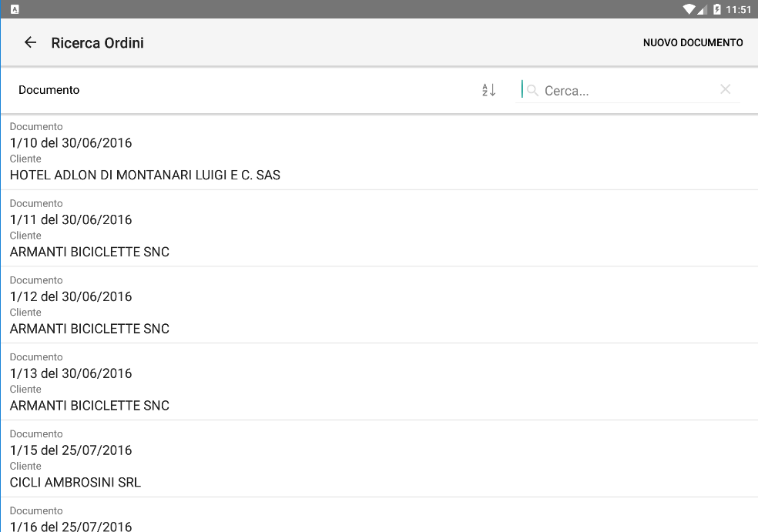
Task: Focus the Cerca... search input
Action: pos(628,91)
